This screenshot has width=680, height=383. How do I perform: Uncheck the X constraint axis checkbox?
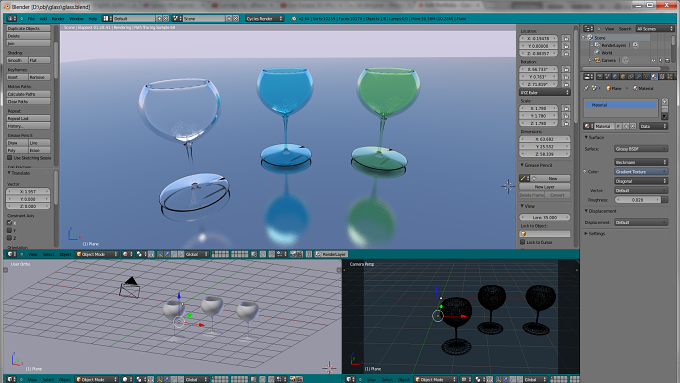pyautogui.click(x=9, y=223)
